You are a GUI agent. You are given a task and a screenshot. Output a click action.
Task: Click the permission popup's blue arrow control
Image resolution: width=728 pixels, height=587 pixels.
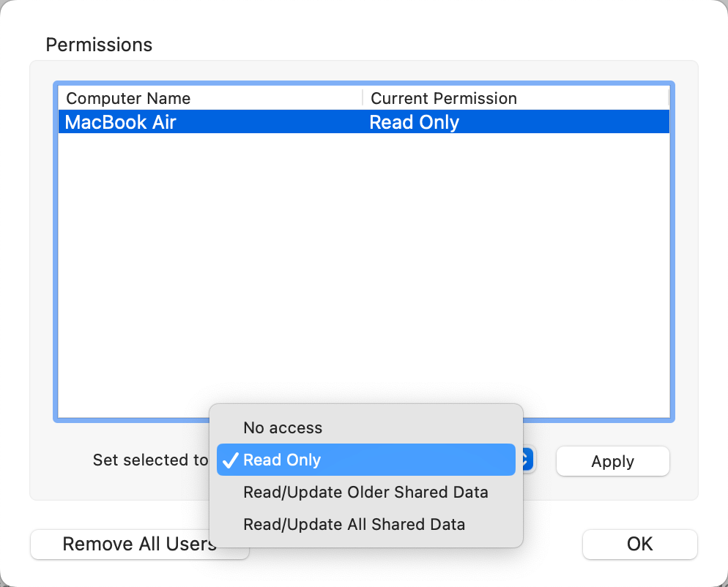(529, 460)
